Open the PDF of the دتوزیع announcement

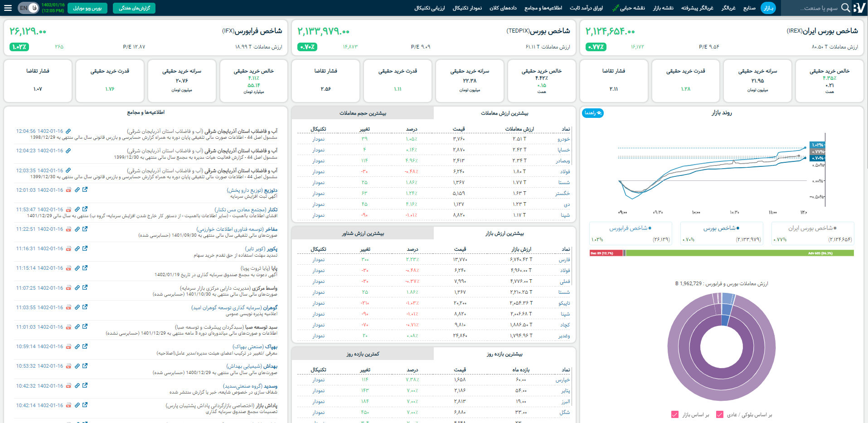[x=68, y=190]
